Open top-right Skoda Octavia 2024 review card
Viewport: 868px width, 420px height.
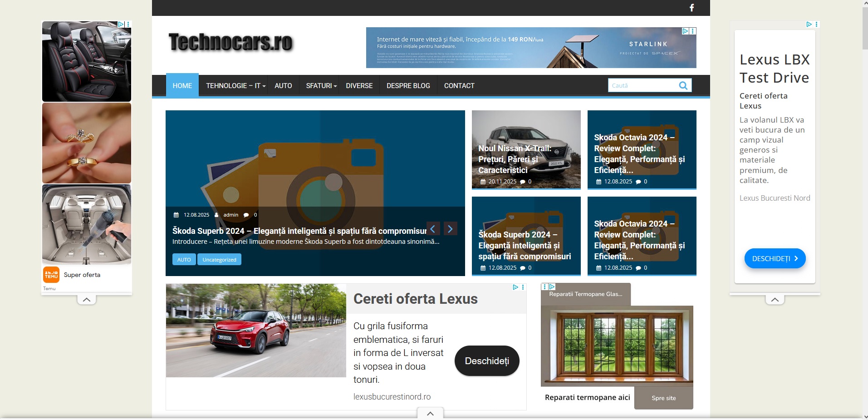point(642,149)
